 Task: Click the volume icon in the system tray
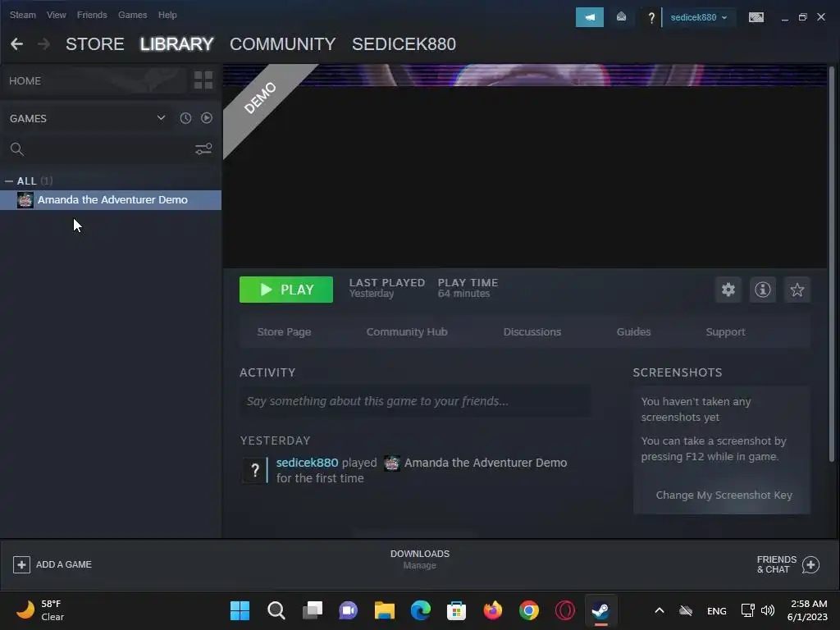point(768,610)
